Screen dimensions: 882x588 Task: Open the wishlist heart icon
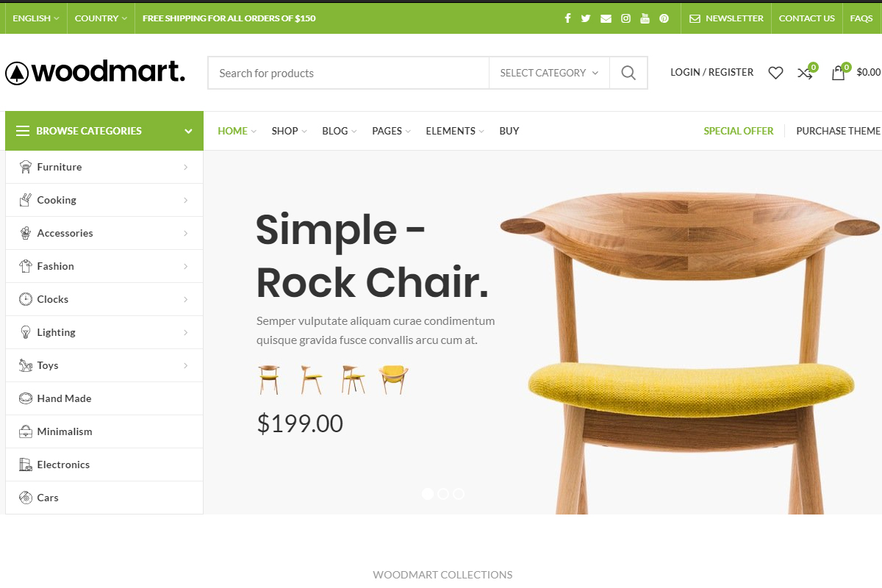775,73
